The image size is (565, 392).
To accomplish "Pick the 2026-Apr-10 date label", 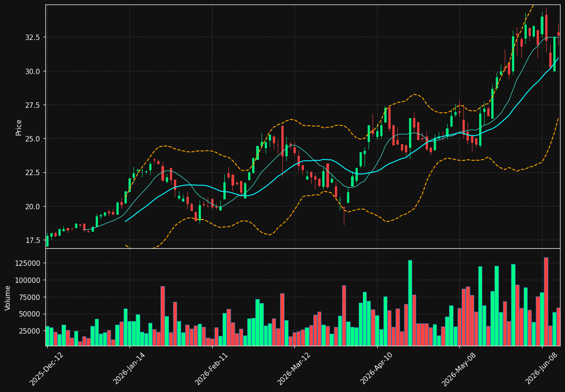I will (377, 369).
